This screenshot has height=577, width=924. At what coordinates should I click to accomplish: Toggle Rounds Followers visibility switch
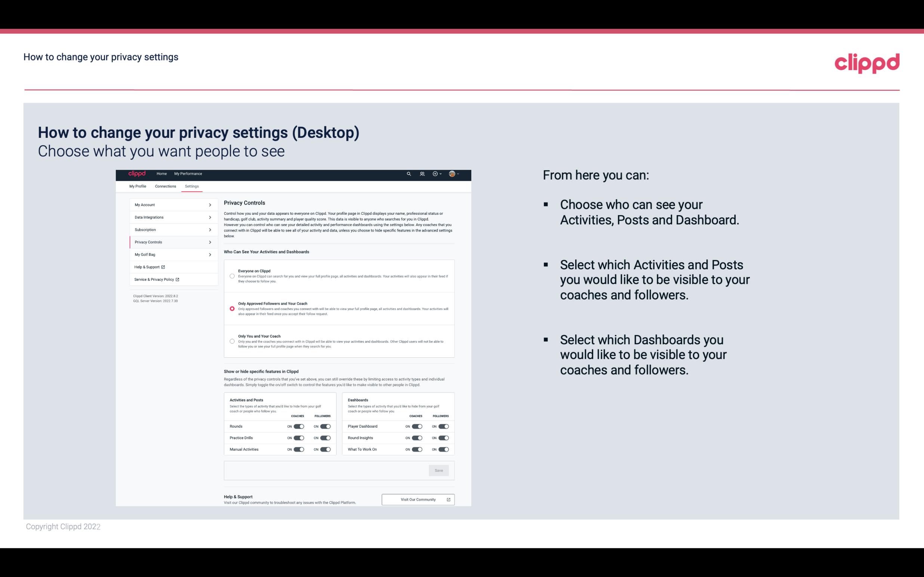324,426
